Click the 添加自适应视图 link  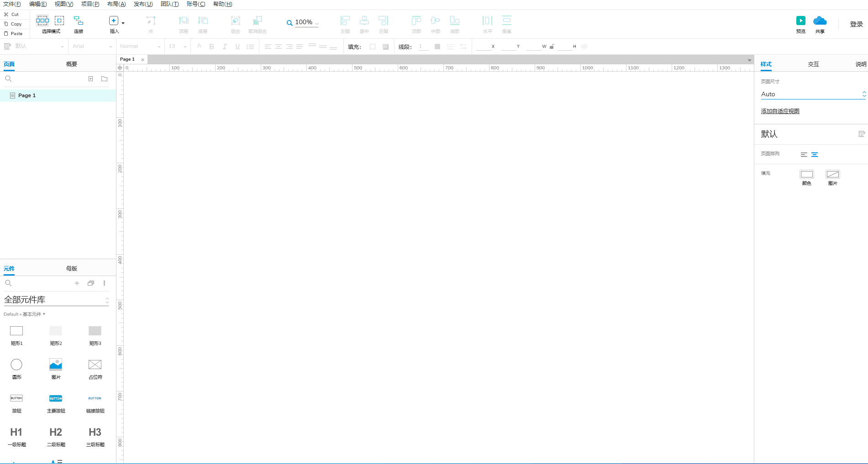point(780,111)
